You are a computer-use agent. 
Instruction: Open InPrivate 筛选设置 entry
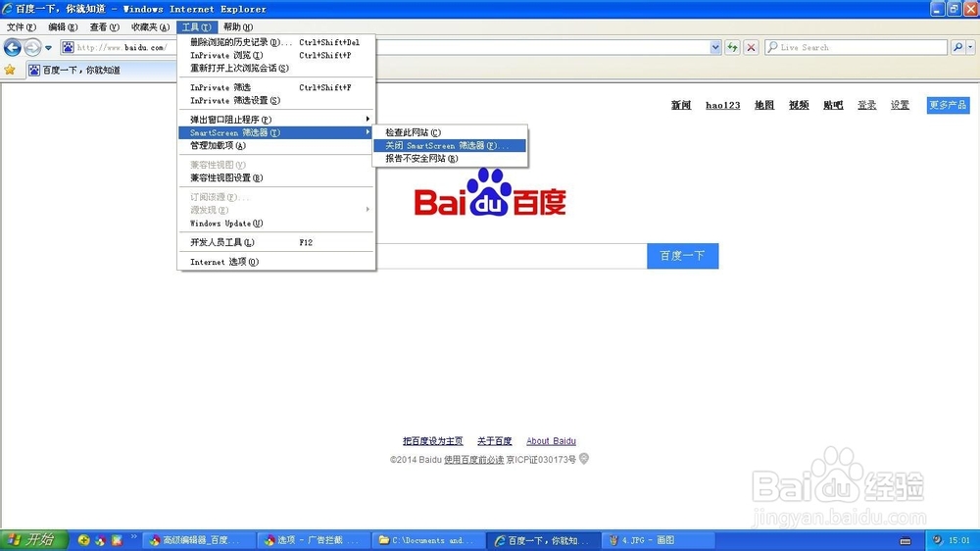click(275, 100)
